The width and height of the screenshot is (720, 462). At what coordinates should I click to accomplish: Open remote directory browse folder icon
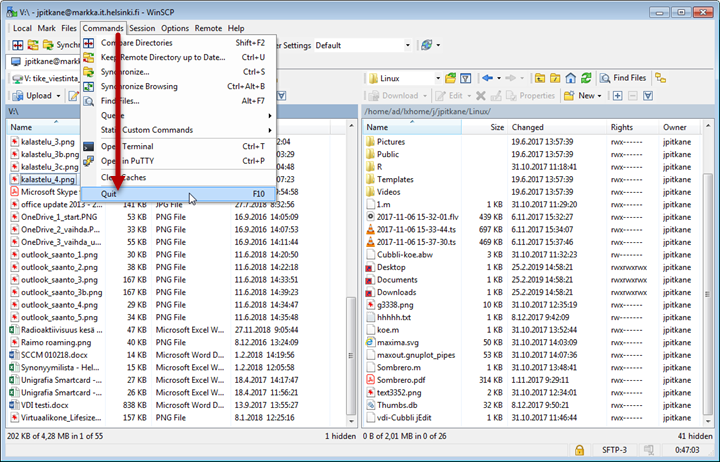click(x=450, y=78)
